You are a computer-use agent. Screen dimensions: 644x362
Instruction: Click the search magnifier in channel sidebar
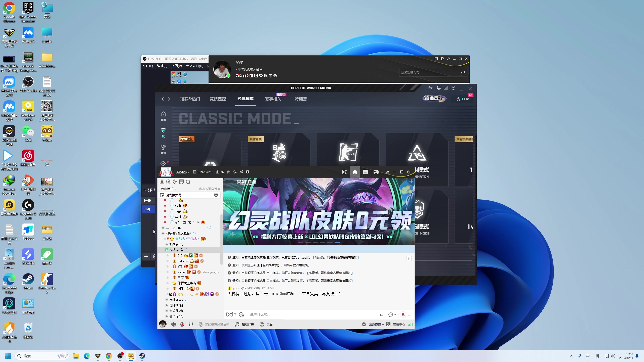click(x=188, y=182)
